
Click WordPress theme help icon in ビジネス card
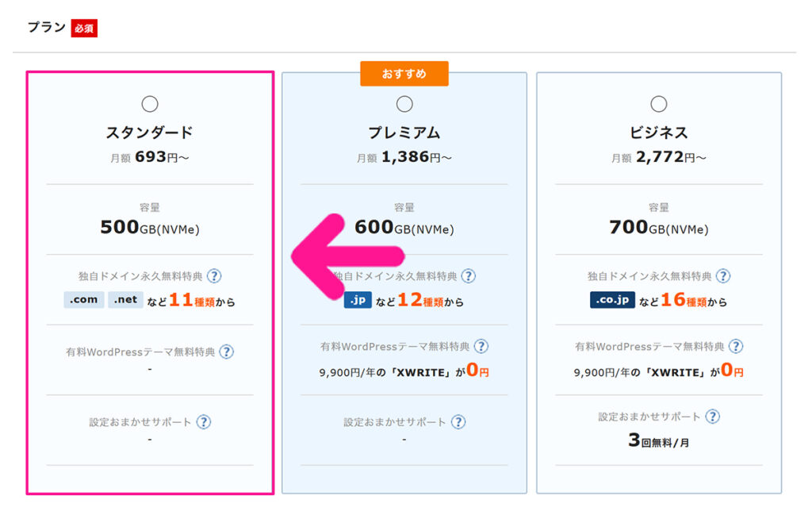(736, 347)
